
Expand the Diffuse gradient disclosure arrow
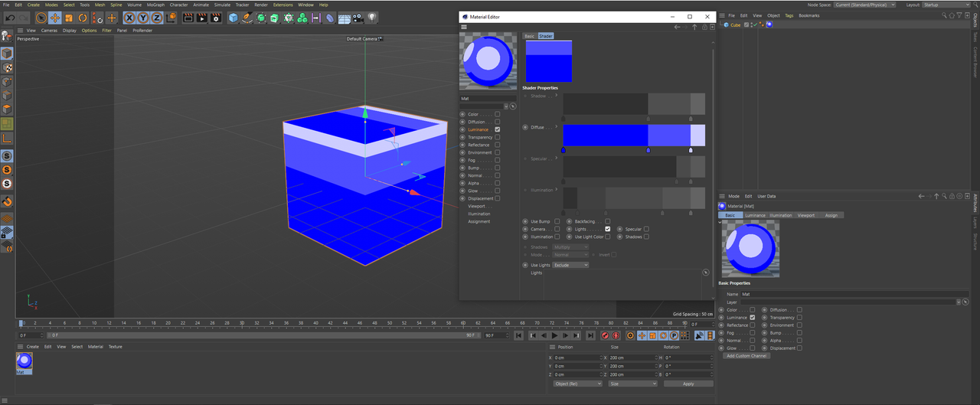click(x=557, y=126)
